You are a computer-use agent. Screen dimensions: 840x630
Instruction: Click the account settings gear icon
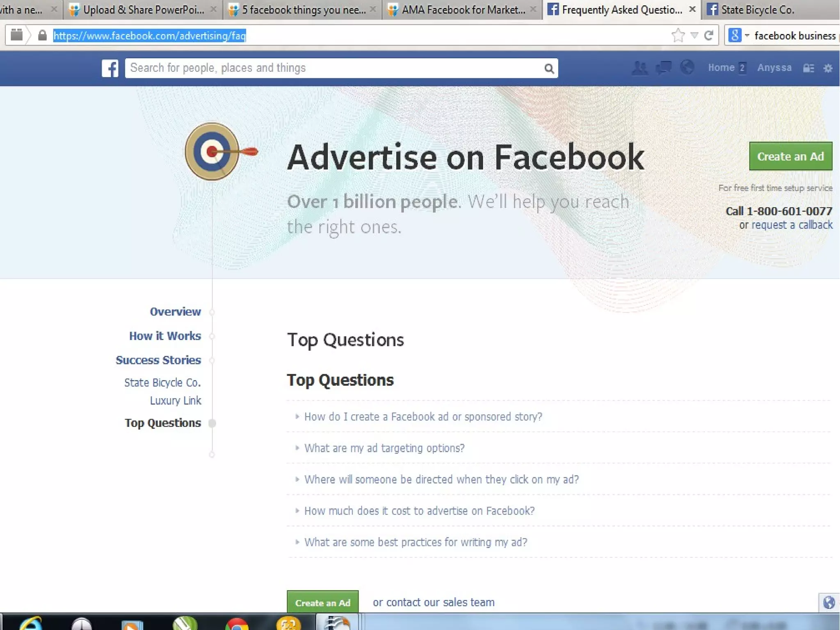[x=828, y=68]
